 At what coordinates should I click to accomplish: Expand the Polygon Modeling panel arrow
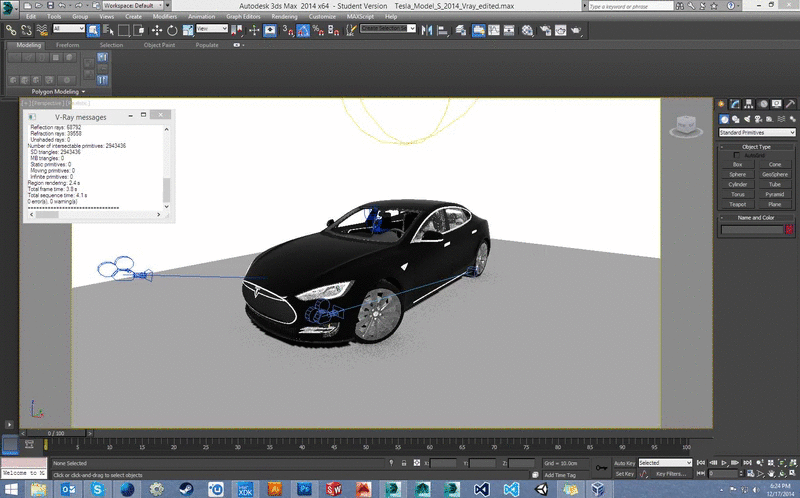click(83, 92)
